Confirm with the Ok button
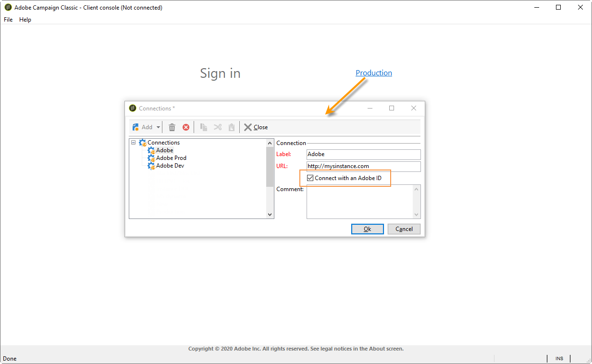 click(x=367, y=229)
